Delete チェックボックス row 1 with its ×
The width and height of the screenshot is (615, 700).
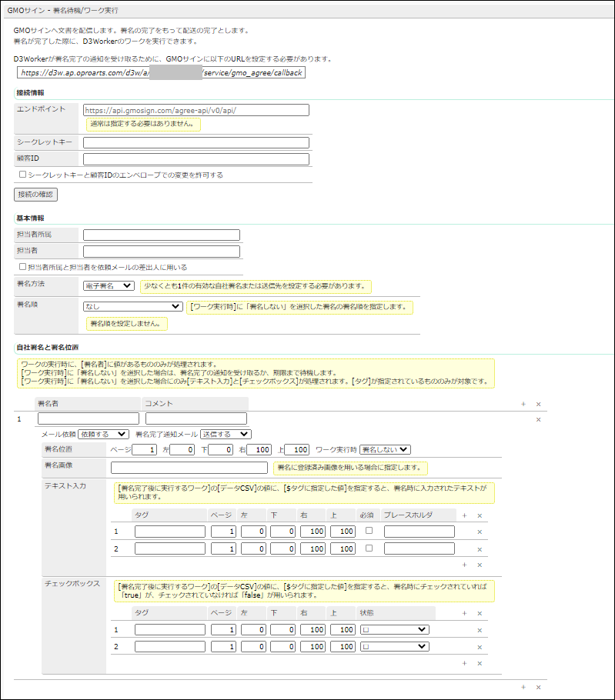480,630
